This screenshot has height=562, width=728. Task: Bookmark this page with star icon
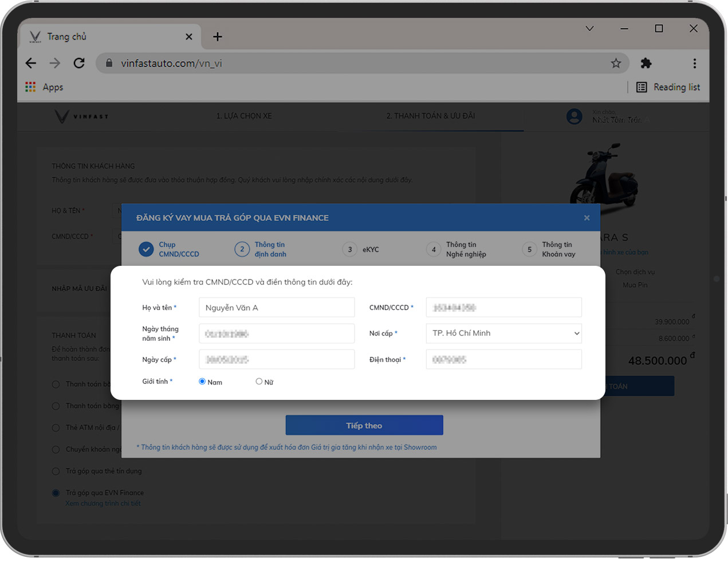click(616, 63)
